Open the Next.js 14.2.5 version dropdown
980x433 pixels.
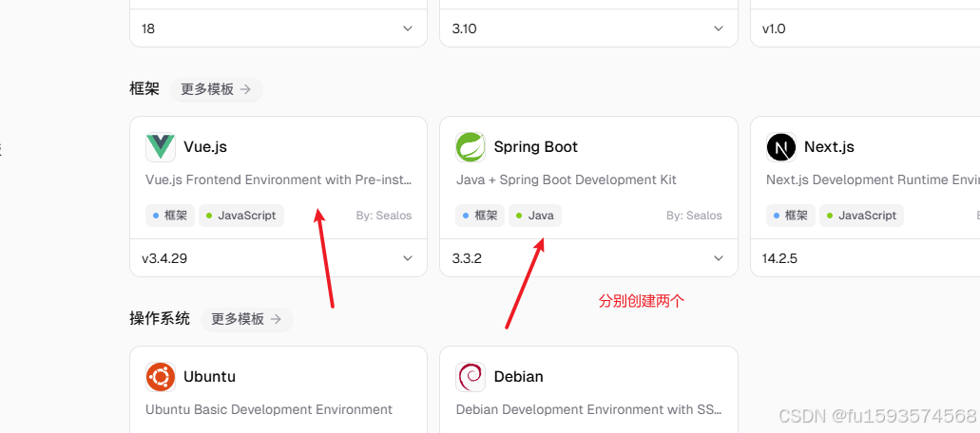tap(865, 257)
